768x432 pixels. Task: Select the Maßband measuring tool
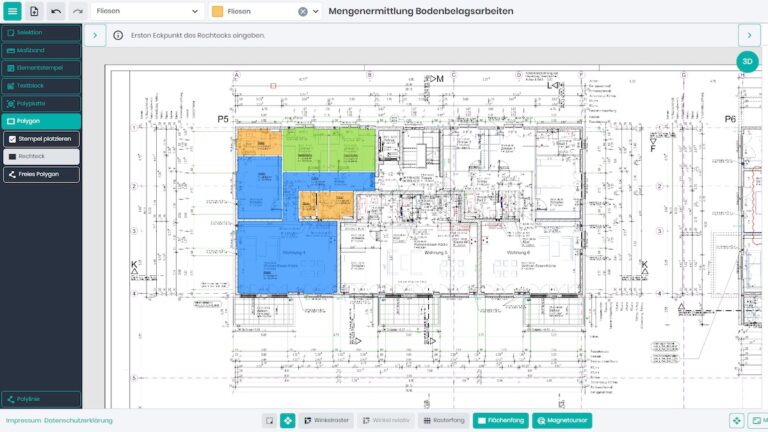[41, 50]
